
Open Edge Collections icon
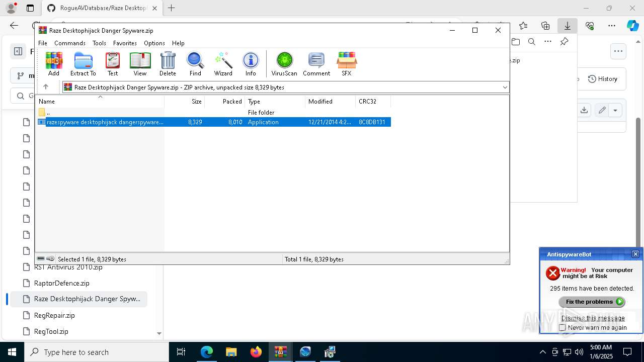click(x=545, y=26)
